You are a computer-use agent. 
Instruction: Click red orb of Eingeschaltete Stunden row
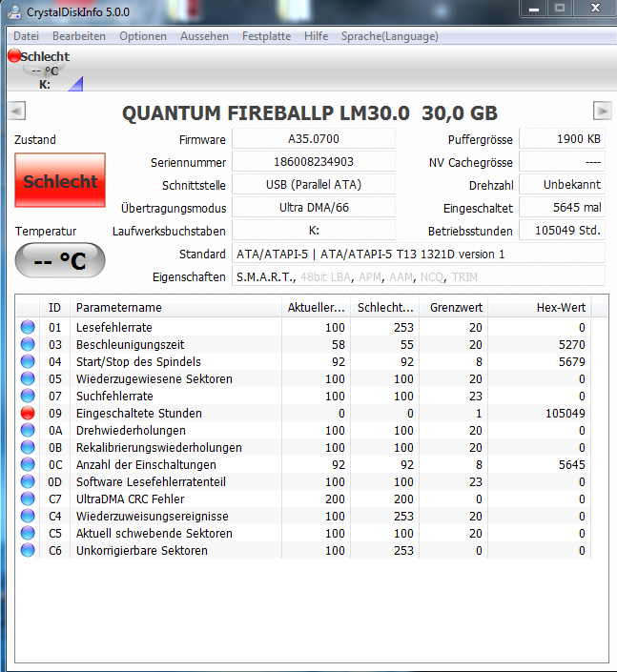click(x=28, y=413)
